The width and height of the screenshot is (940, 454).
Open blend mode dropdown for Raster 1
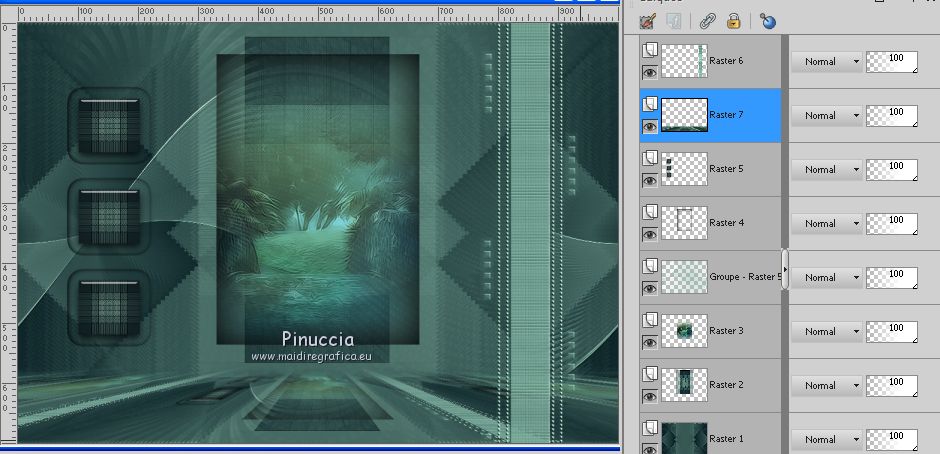click(x=827, y=439)
